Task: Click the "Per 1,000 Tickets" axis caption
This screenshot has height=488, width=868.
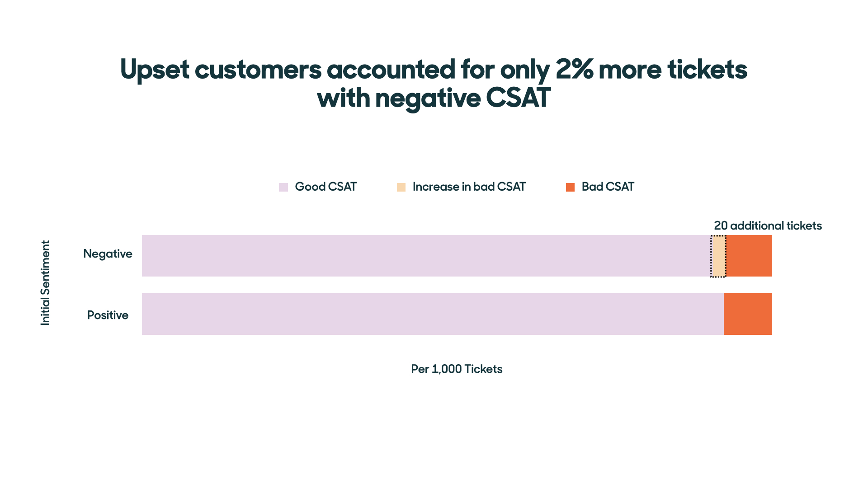Action: pyautogui.click(x=457, y=369)
